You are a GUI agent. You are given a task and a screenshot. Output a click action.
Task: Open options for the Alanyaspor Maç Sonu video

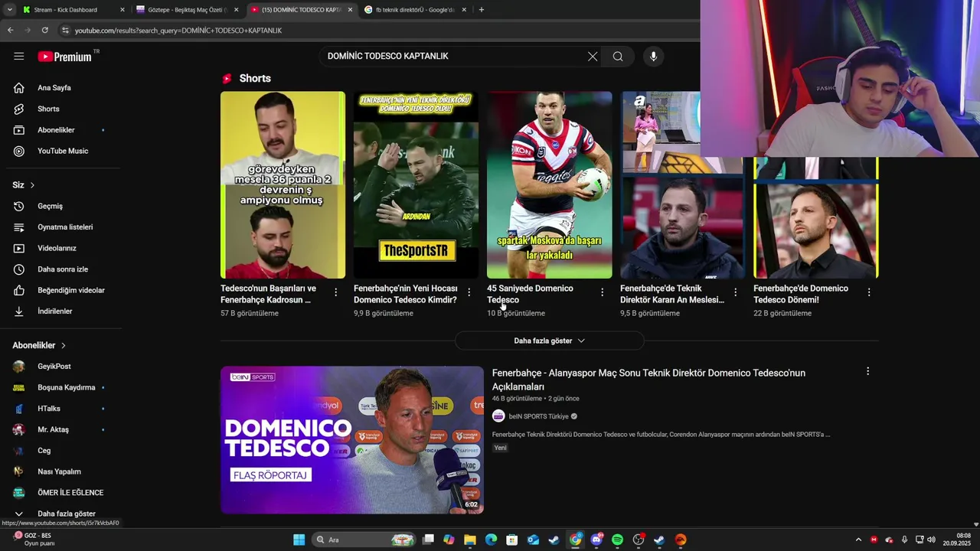pos(867,371)
